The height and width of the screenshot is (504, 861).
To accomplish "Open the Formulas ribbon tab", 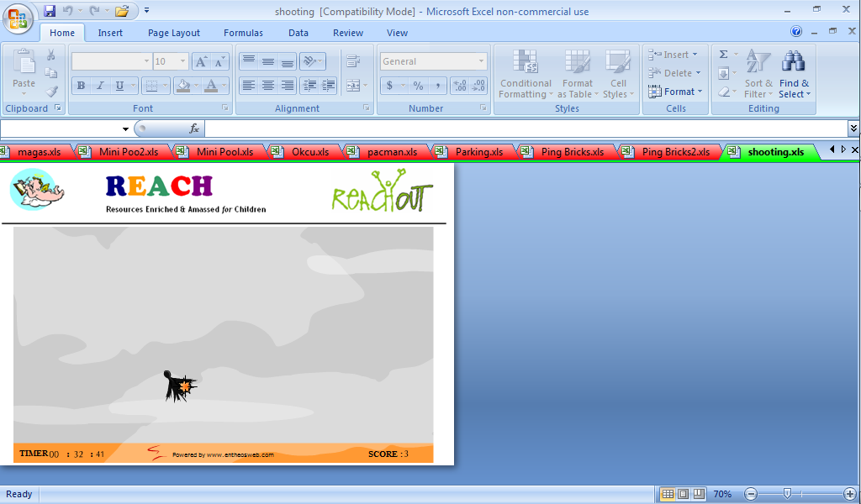I will [243, 33].
